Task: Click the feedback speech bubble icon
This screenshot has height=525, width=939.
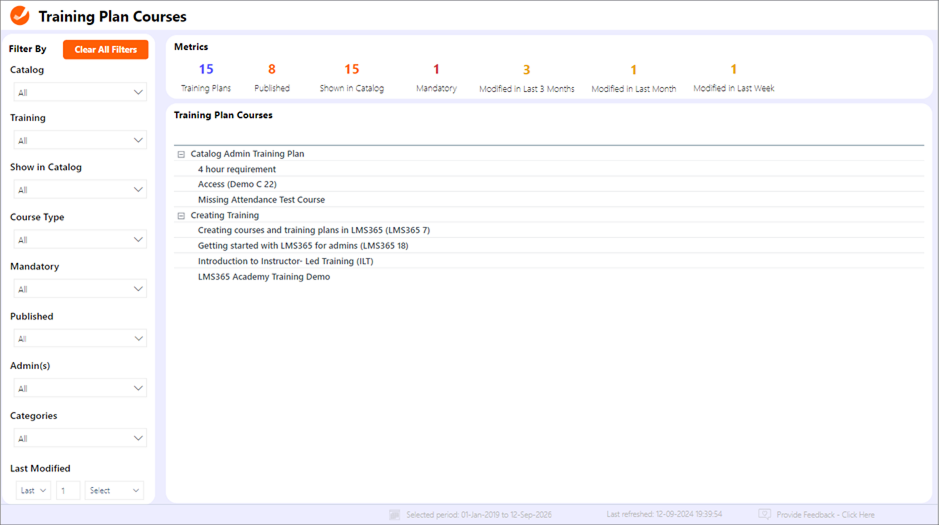Action: tap(764, 515)
